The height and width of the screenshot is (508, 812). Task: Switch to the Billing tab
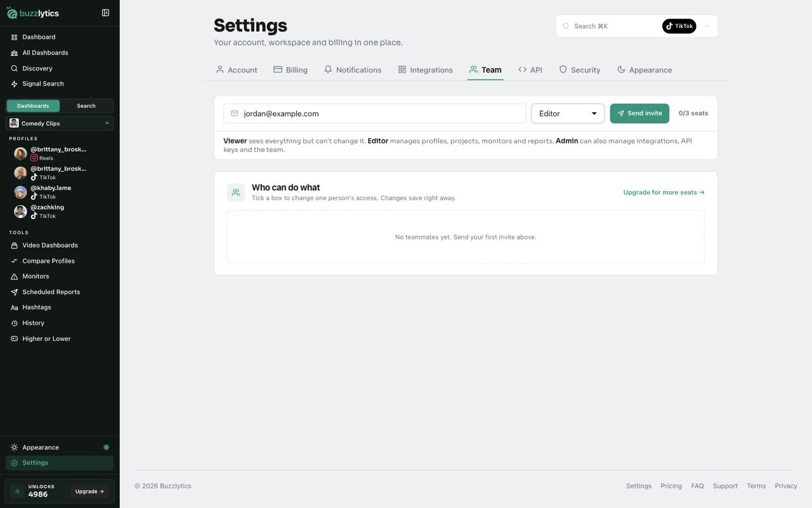pos(291,70)
